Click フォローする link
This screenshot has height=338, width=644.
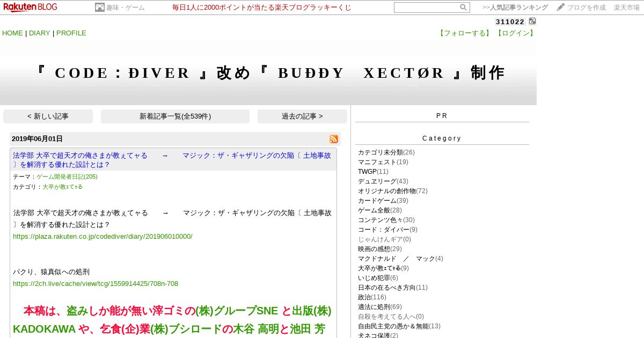[465, 33]
